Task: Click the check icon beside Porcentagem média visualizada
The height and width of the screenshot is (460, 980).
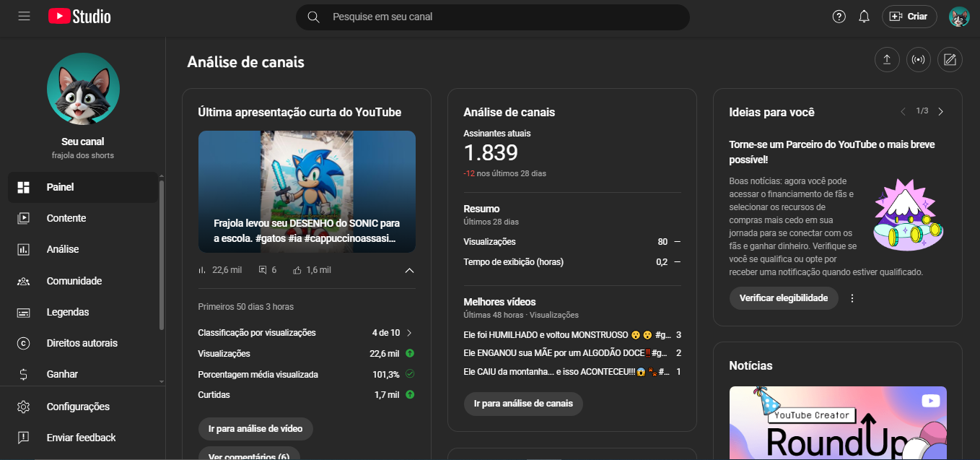Action: (x=410, y=374)
